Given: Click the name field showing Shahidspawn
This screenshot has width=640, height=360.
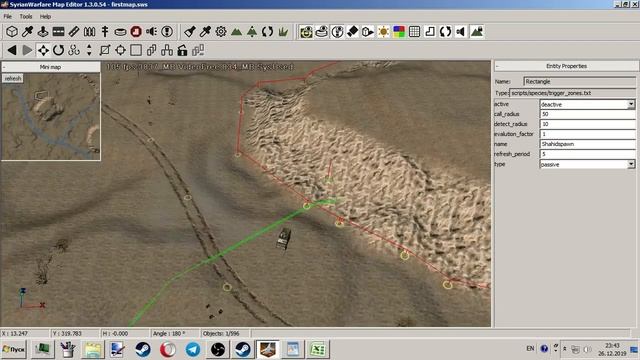Looking at the screenshot, I should tap(587, 144).
